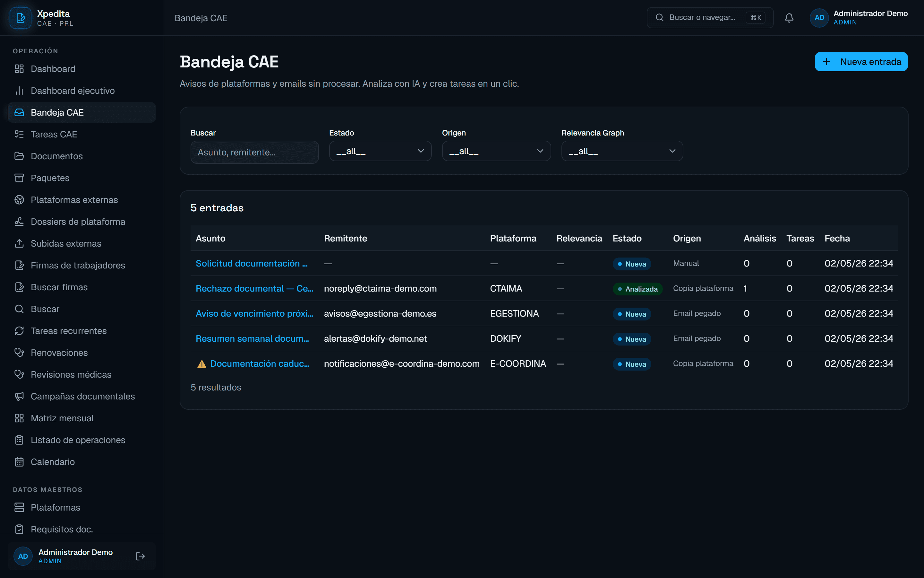
Task: Click the logout icon beside Administrador Demo
Action: click(x=140, y=556)
